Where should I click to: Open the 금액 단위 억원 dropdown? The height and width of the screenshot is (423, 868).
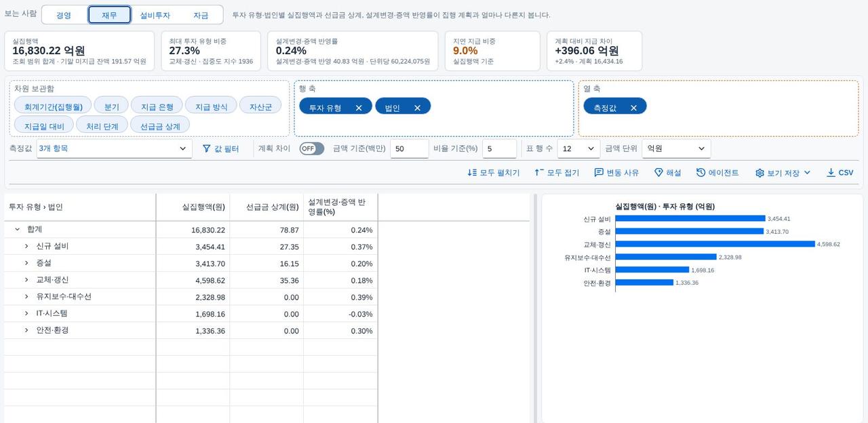point(676,148)
